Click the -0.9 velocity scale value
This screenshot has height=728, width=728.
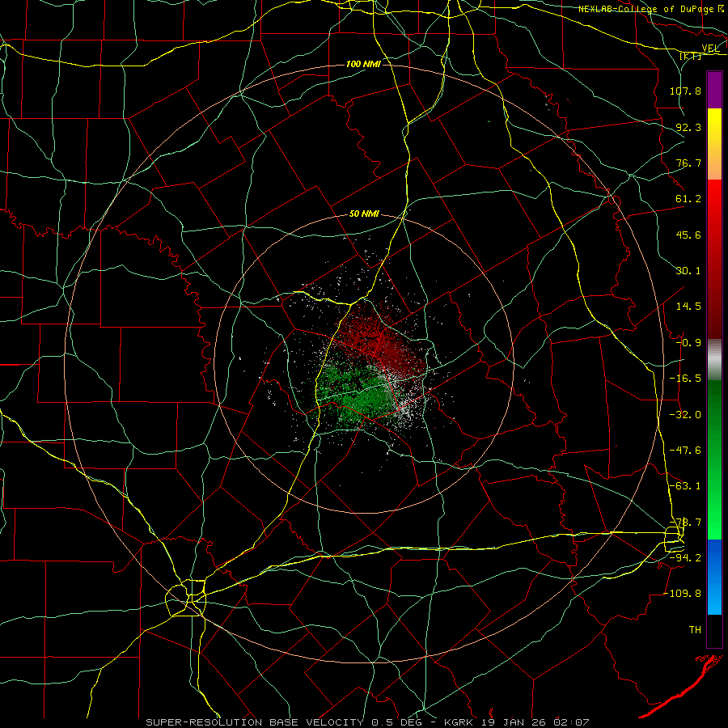point(688,343)
